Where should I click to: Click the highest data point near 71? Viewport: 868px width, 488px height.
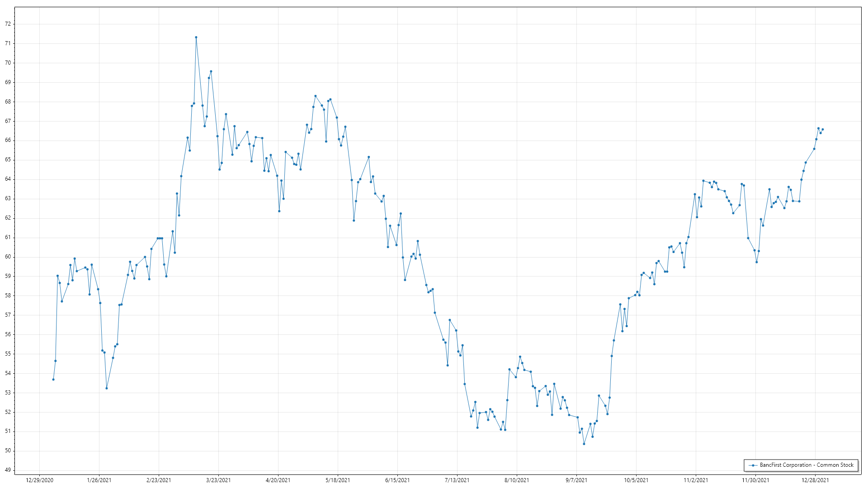click(196, 38)
